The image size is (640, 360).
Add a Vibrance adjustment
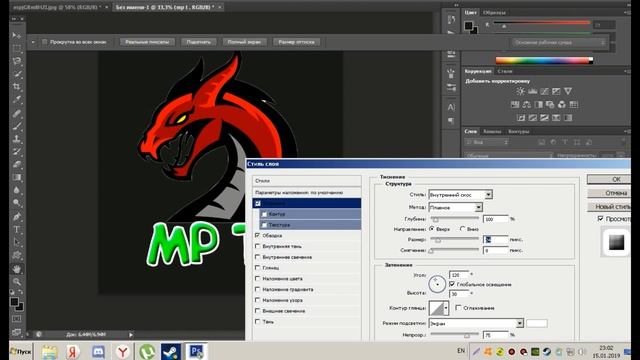568,91
